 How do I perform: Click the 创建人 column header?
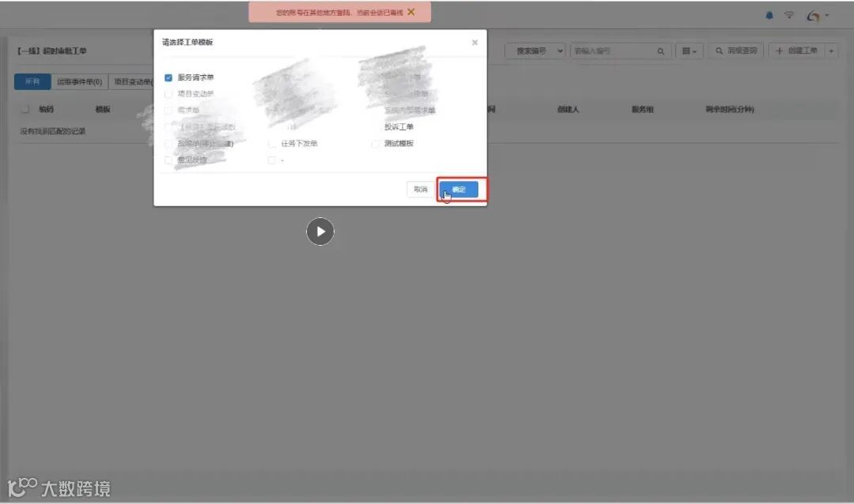click(x=568, y=109)
